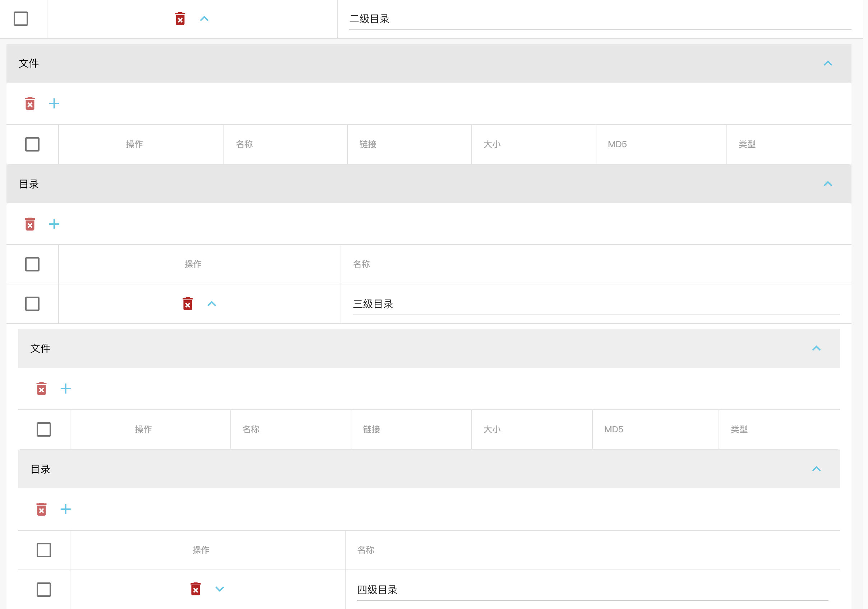
Task: Click bulk delete trash icon under third-level 目录
Action: coord(42,509)
